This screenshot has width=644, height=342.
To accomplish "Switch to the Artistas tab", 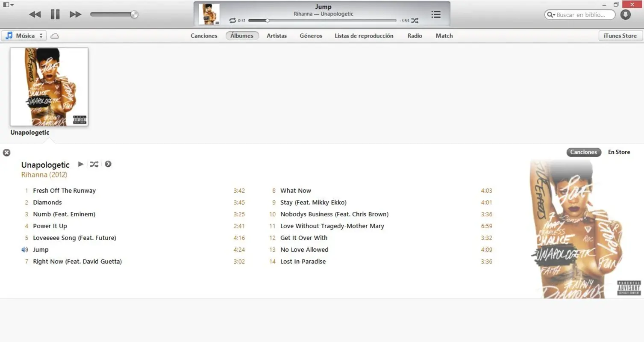I will pos(276,36).
